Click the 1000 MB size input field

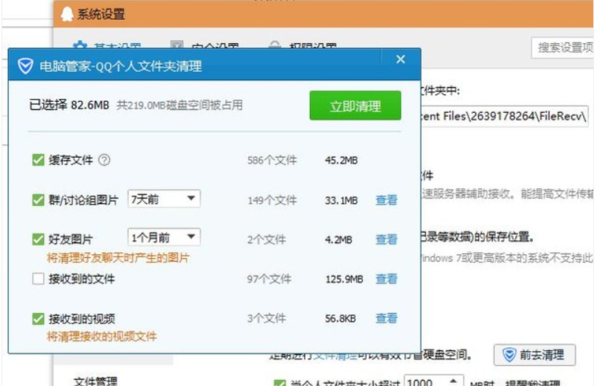click(x=426, y=382)
